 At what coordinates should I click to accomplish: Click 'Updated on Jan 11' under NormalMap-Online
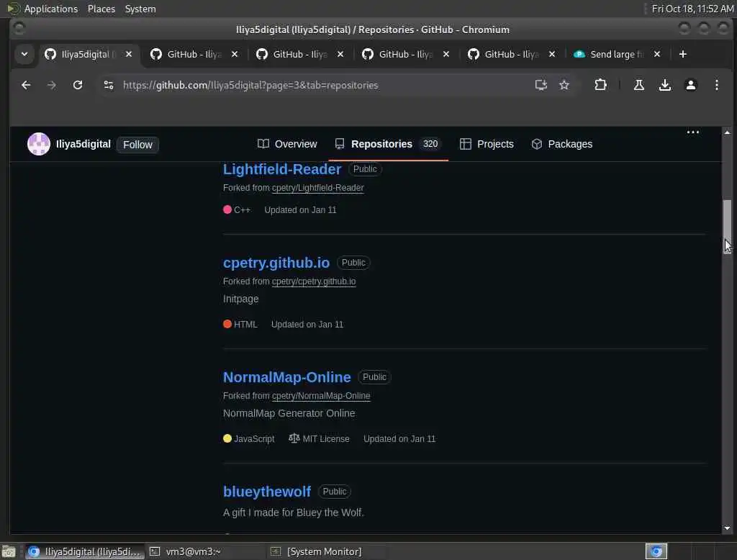pyautogui.click(x=399, y=438)
